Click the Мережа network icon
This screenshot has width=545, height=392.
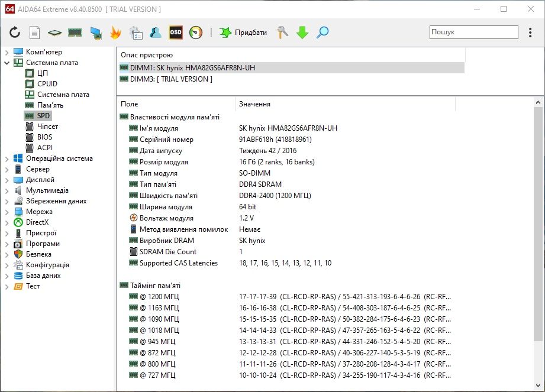pos(18,212)
